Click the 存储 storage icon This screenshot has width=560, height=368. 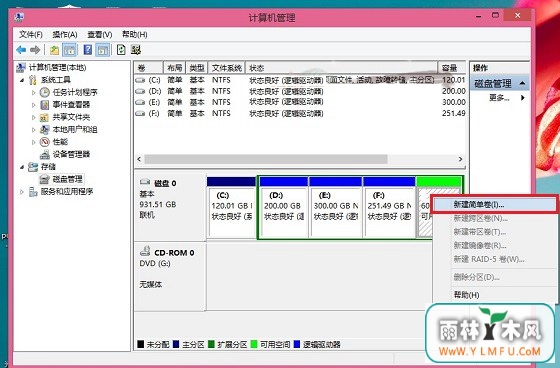33,166
